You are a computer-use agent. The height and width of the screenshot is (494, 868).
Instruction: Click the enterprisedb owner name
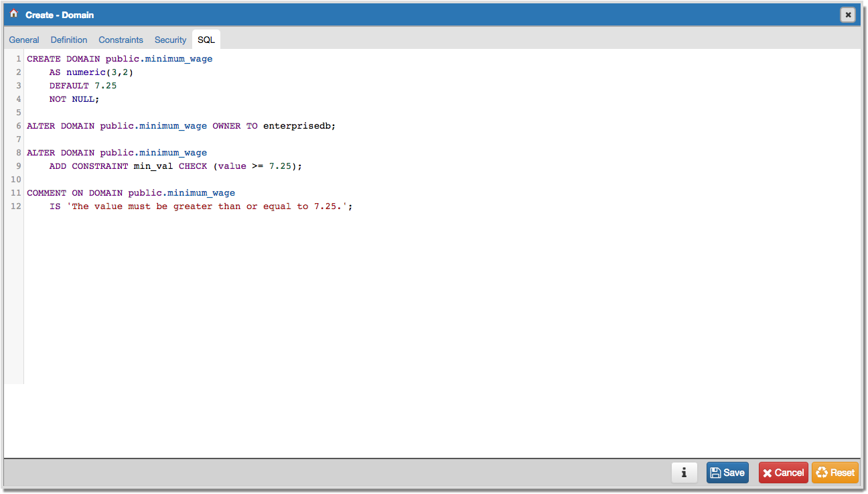pos(299,126)
